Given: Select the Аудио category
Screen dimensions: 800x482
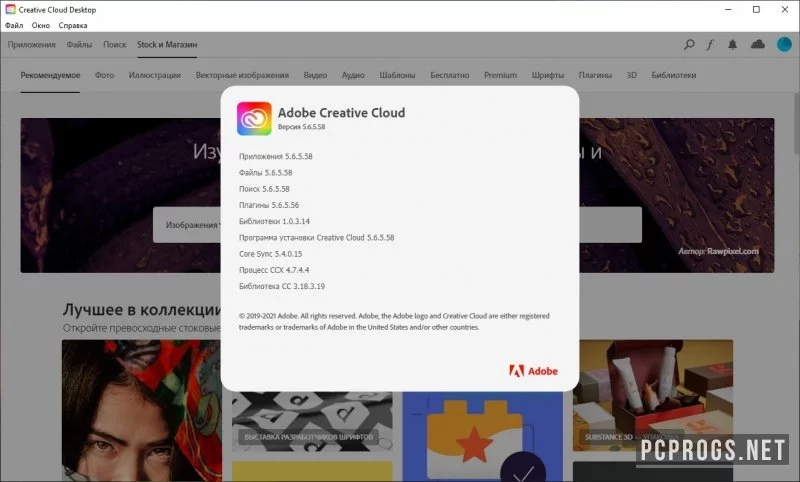Looking at the screenshot, I should pos(353,75).
